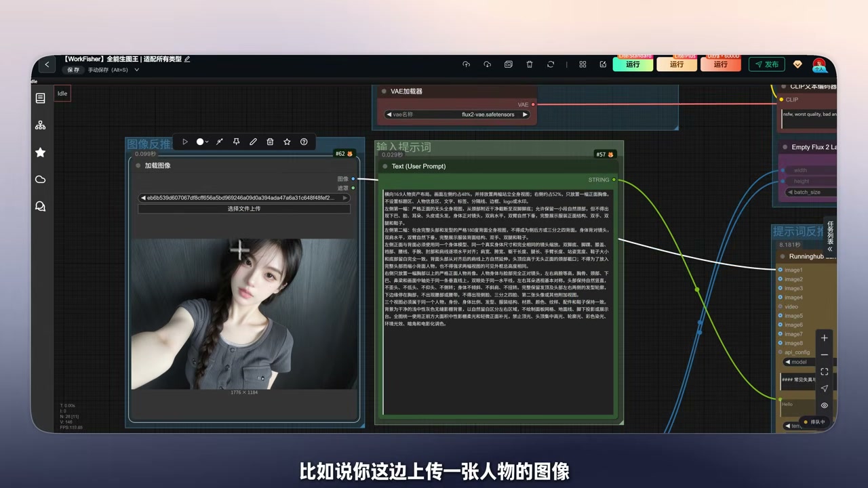
Task: Toggle collapse dot on 加载图像 node
Action: coord(138,165)
